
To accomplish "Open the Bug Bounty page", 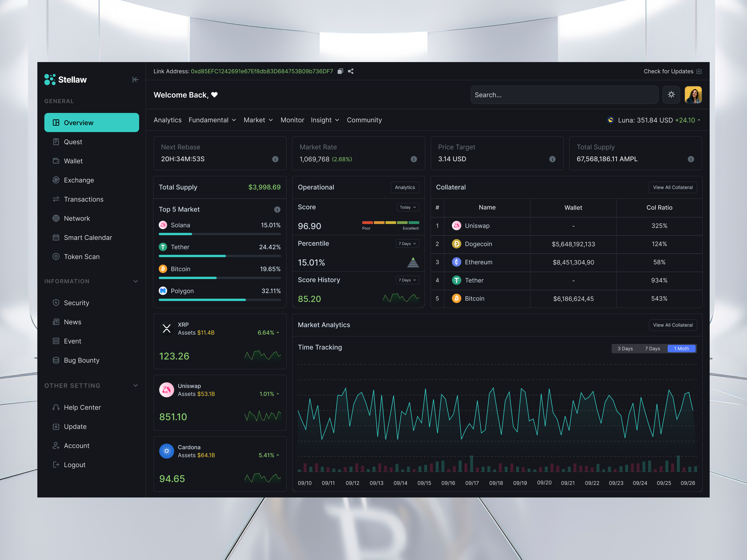I will pyautogui.click(x=82, y=360).
